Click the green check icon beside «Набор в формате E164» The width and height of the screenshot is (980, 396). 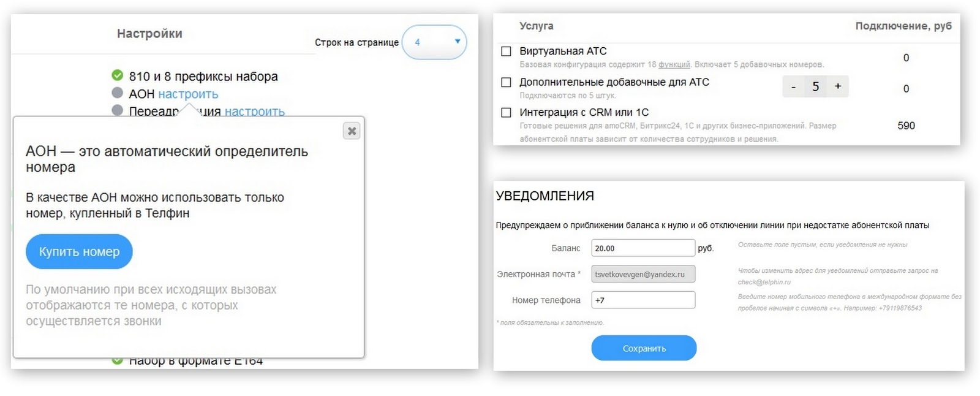[x=116, y=360]
